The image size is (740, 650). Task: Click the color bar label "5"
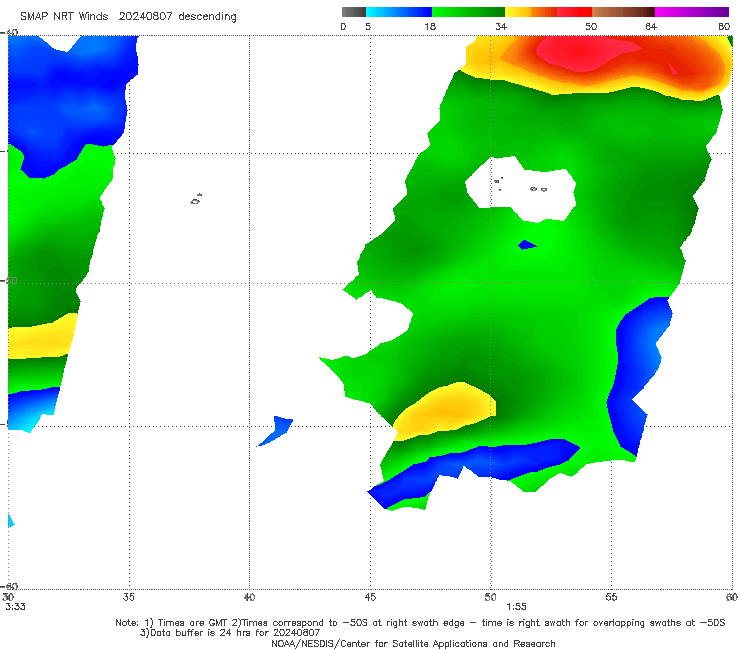pyautogui.click(x=368, y=26)
